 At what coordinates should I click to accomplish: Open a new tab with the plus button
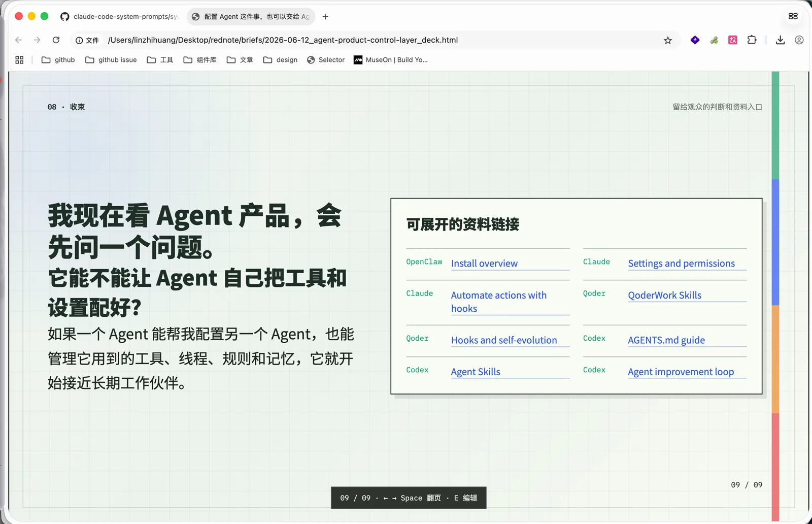pyautogui.click(x=325, y=17)
